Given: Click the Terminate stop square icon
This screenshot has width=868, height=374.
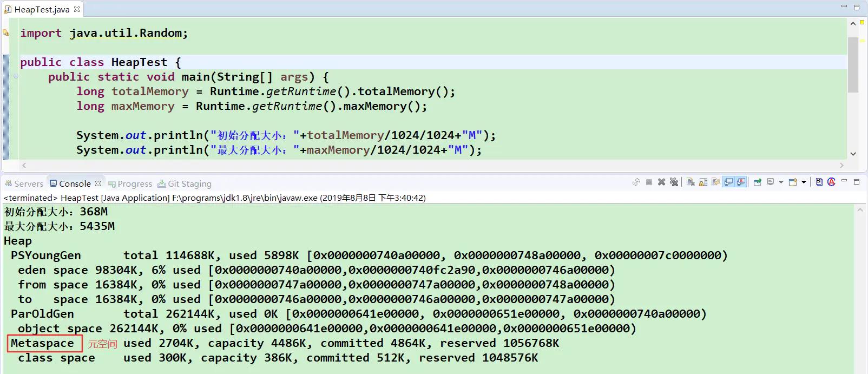Looking at the screenshot, I should pyautogui.click(x=649, y=182).
